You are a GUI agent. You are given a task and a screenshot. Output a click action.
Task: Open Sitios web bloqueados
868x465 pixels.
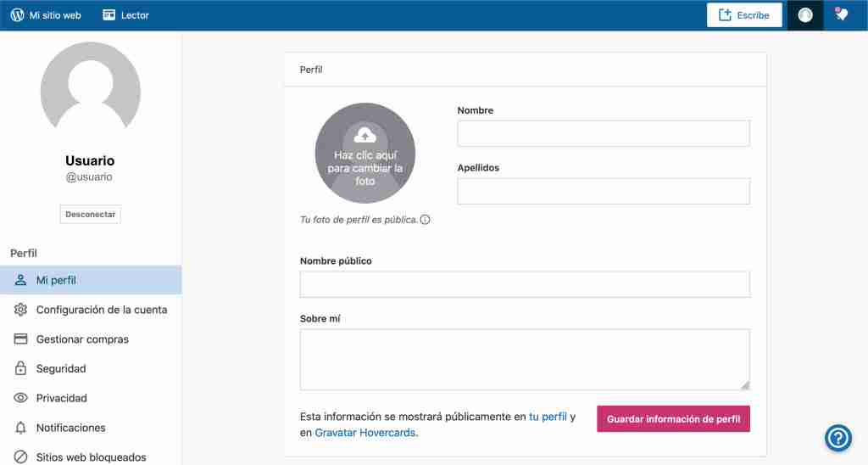pos(91,457)
